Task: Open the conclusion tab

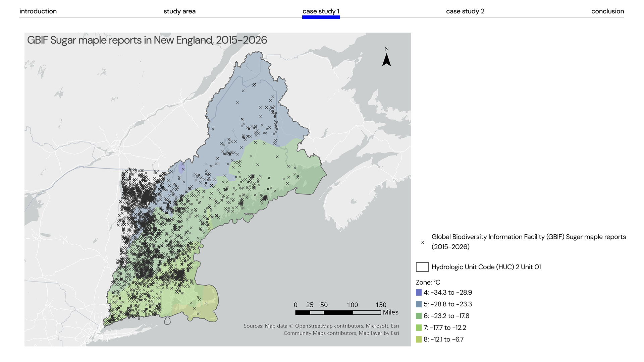Action: pos(607,11)
